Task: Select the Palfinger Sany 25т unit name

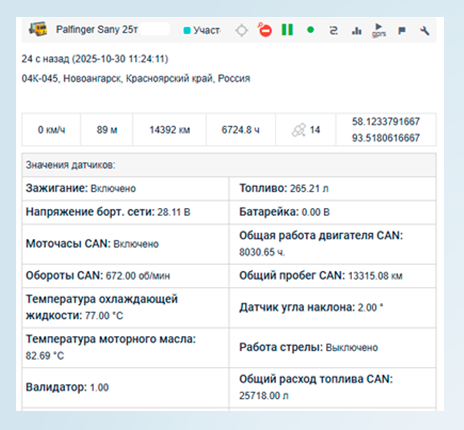Action: point(97,29)
